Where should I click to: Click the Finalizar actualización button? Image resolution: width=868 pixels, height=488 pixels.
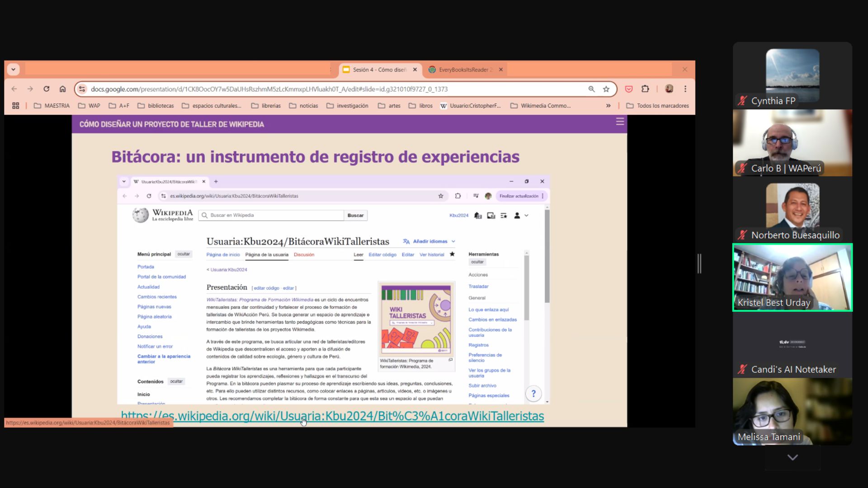coord(522,196)
